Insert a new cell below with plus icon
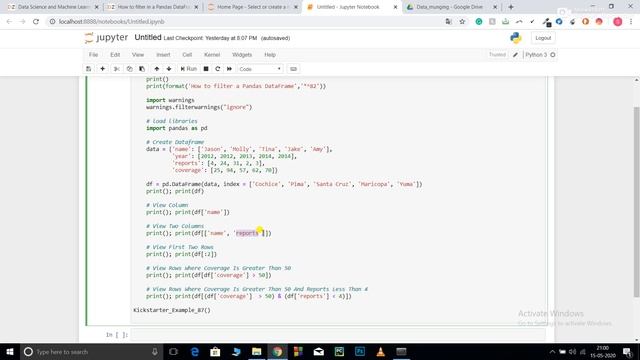 click(102, 69)
